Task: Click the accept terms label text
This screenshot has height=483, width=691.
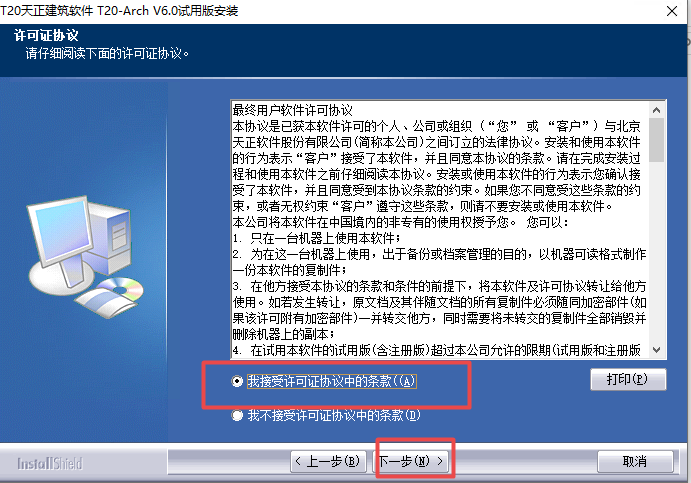Action: tap(331, 381)
